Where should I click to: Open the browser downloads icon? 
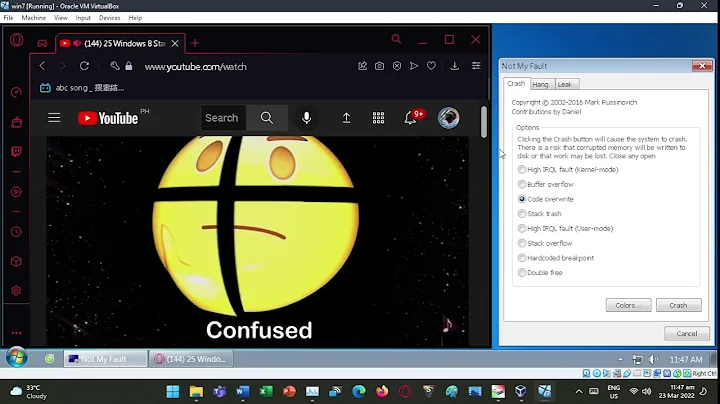click(x=454, y=66)
